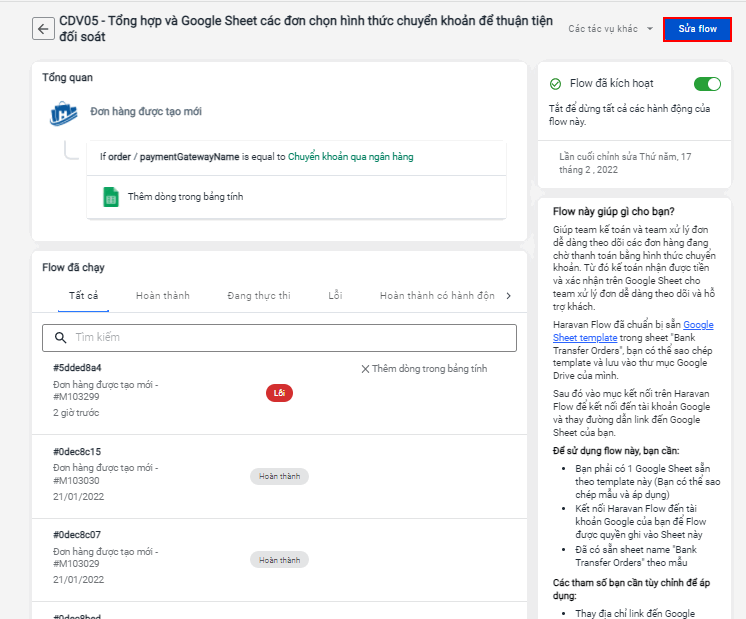This screenshot has height=619, width=746.
Task: Click the Chuyển khoản qua ngân hàng link
Action: tap(350, 157)
